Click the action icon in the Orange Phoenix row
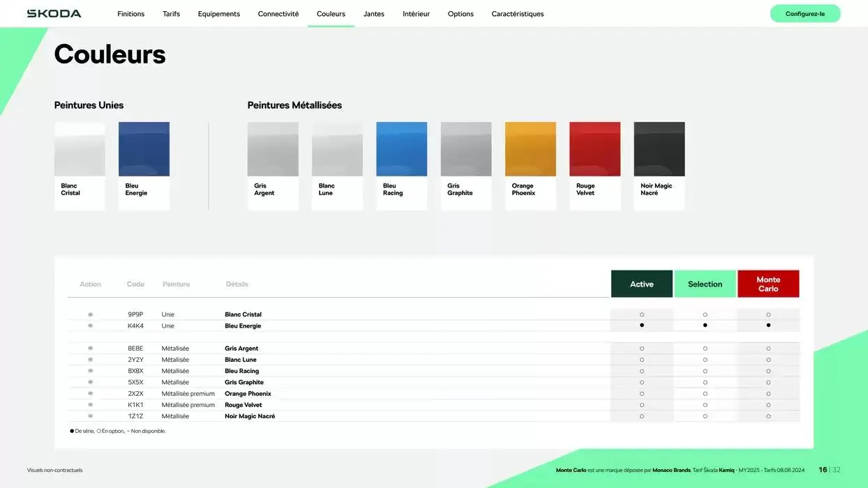The image size is (868, 488). 90,394
